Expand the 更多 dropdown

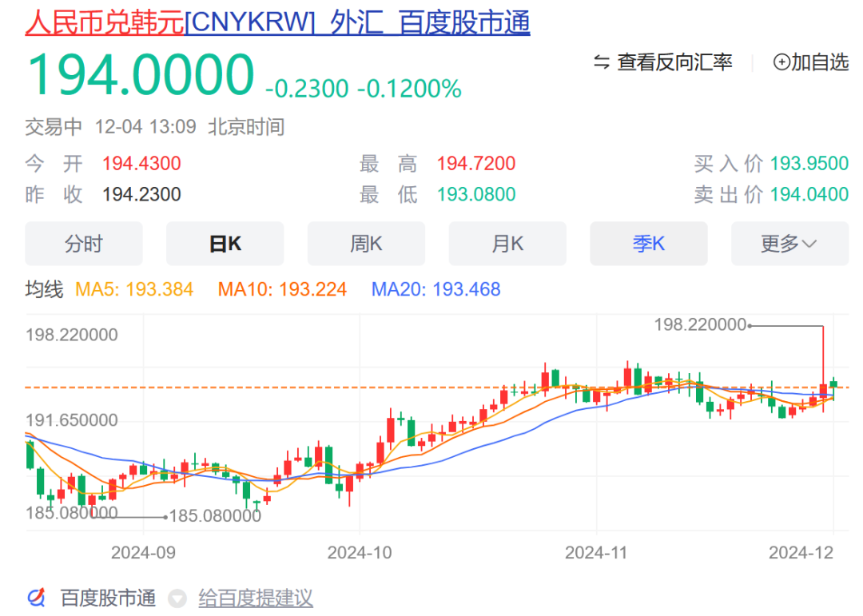coord(789,244)
